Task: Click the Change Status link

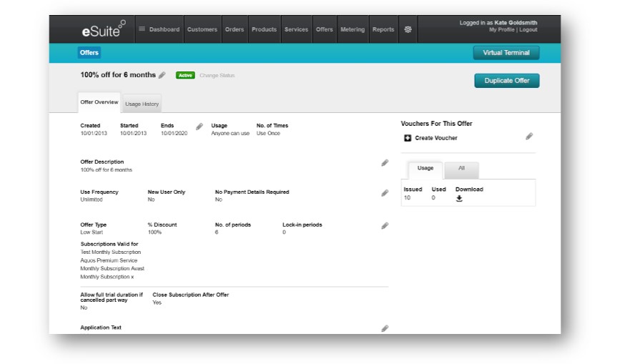Action: pyautogui.click(x=217, y=76)
